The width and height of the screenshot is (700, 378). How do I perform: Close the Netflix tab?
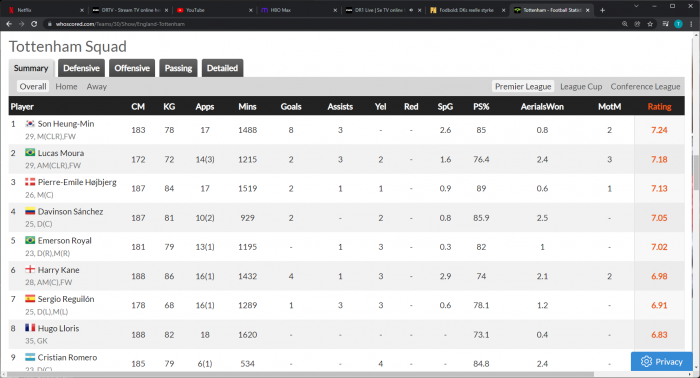(82, 10)
